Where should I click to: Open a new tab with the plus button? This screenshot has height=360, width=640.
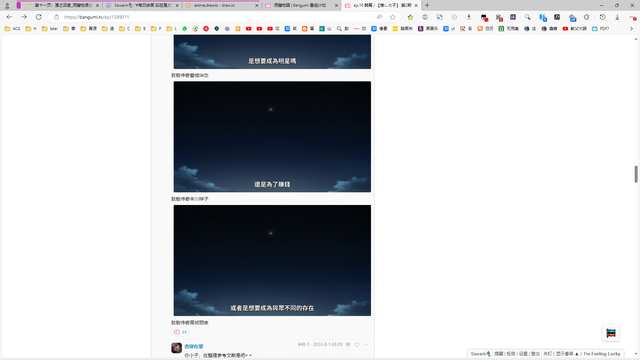point(427,5)
